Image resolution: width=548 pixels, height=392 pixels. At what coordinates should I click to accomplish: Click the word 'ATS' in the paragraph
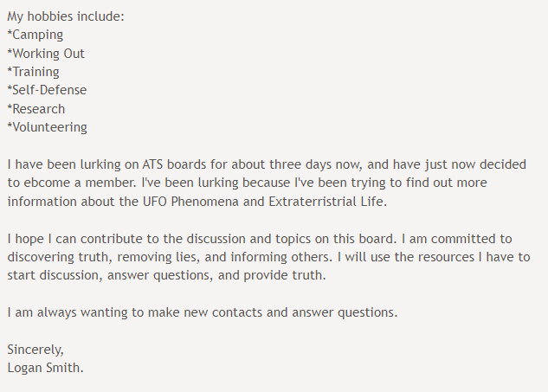pyautogui.click(x=152, y=164)
